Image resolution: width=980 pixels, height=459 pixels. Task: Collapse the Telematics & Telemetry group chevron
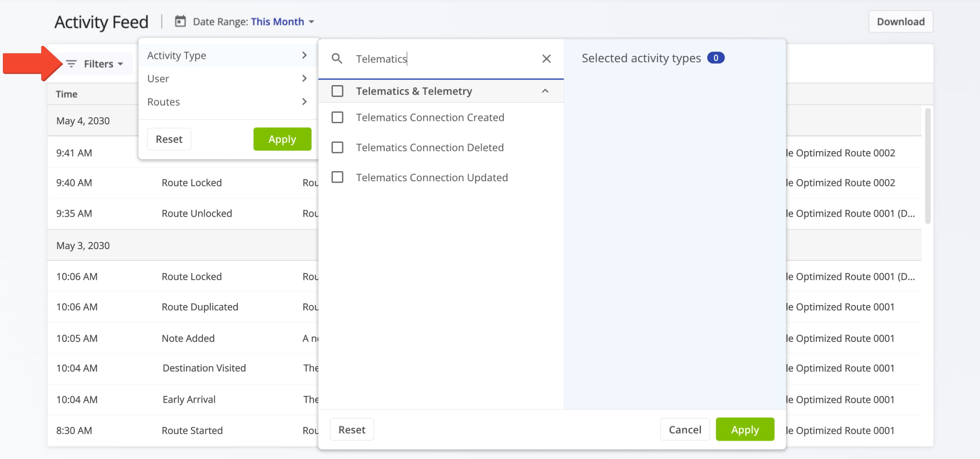[x=545, y=91]
